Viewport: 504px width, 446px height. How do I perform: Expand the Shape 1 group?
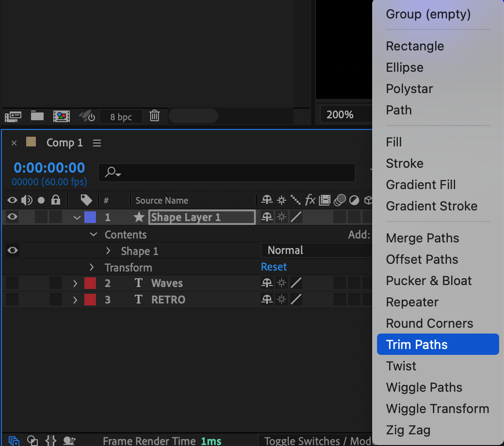(x=108, y=251)
